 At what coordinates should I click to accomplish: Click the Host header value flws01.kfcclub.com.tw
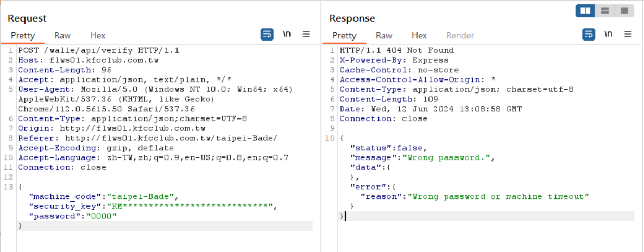(104, 60)
